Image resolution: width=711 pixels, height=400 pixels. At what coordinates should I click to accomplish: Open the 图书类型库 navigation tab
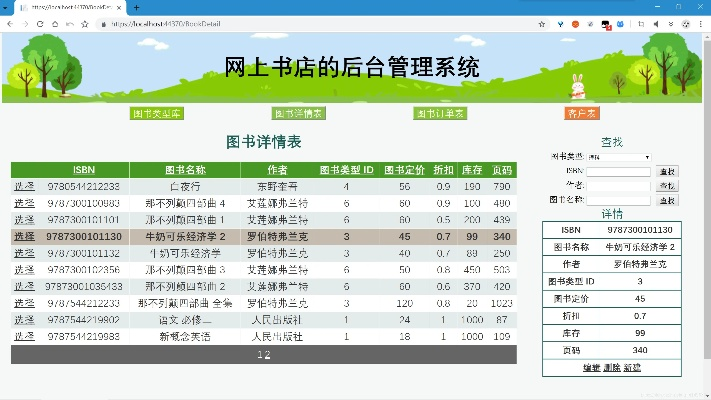[x=157, y=114]
